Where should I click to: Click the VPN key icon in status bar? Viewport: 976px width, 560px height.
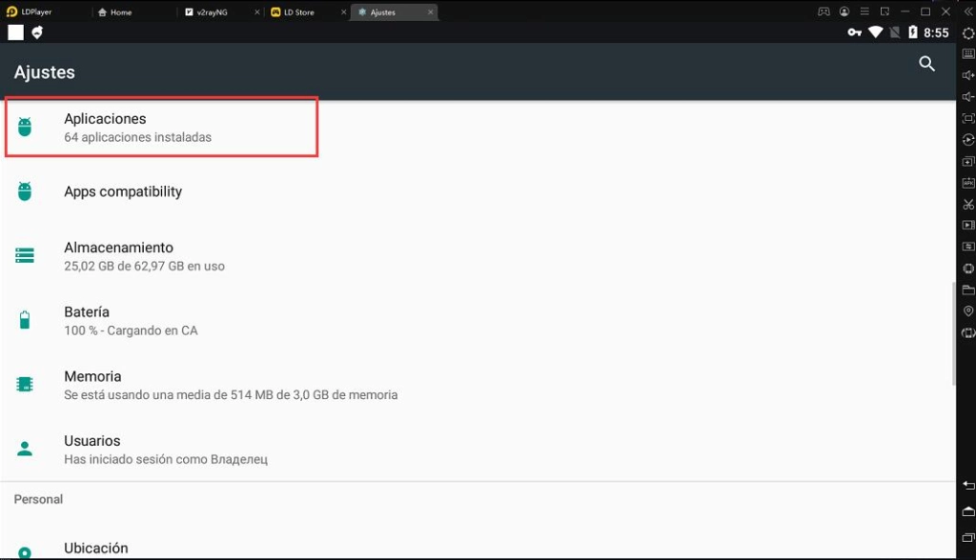point(855,32)
